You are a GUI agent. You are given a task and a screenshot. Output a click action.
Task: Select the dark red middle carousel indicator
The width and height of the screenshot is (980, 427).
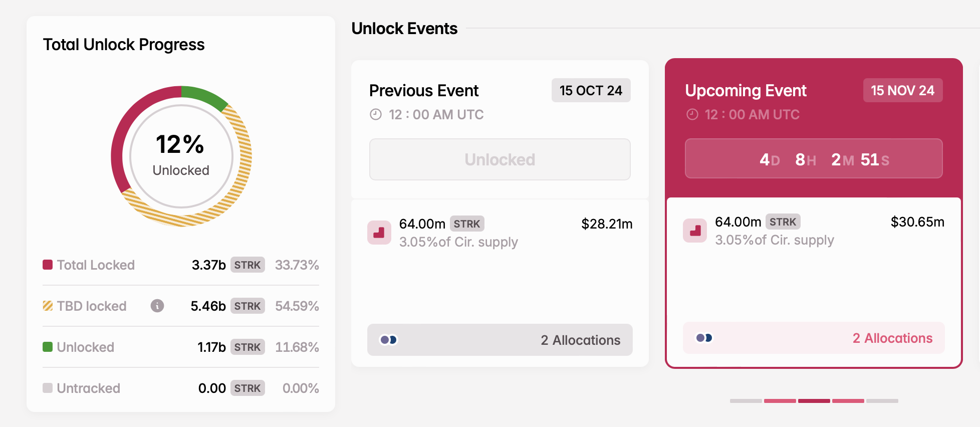tap(814, 401)
